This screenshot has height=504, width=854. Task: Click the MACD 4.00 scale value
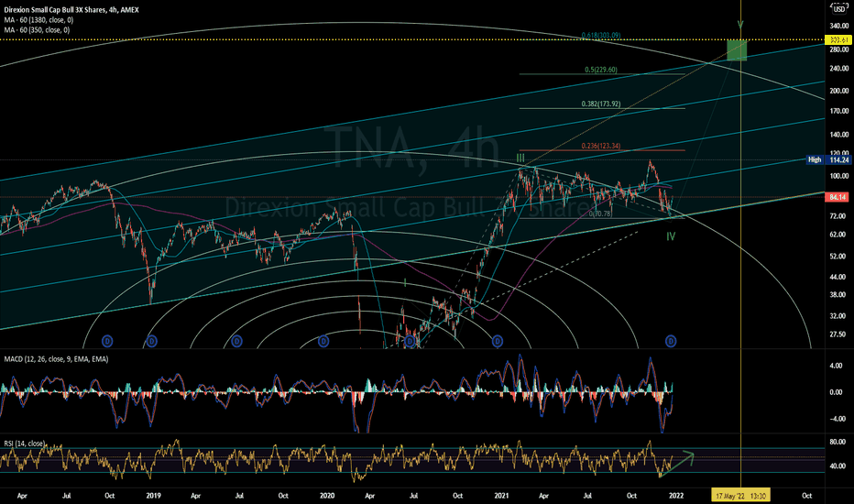837,366
